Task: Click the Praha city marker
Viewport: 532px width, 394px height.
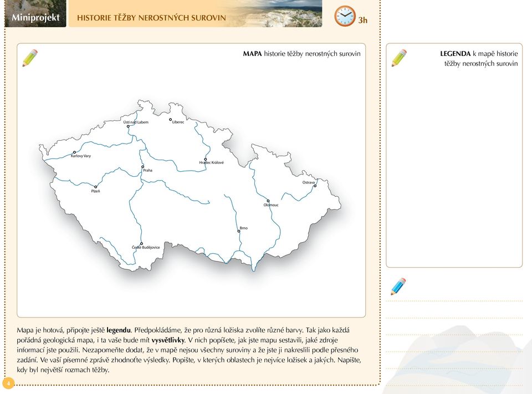Action: click(143, 167)
